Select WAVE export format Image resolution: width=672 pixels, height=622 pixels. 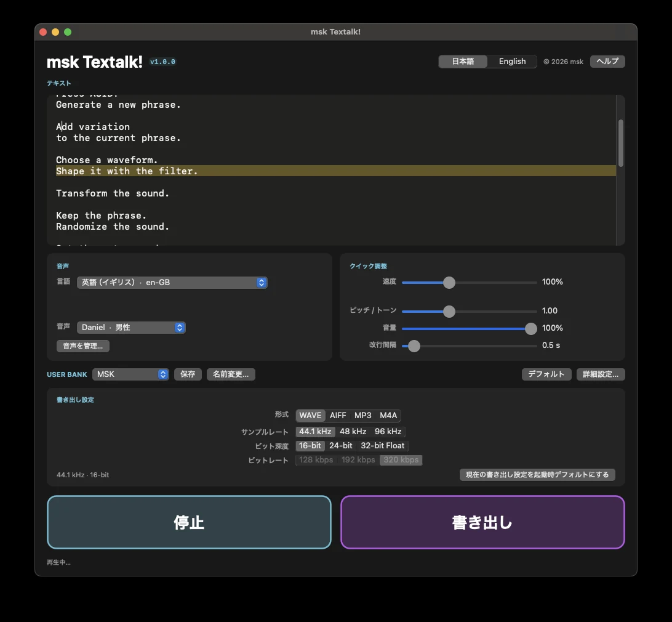click(x=310, y=415)
